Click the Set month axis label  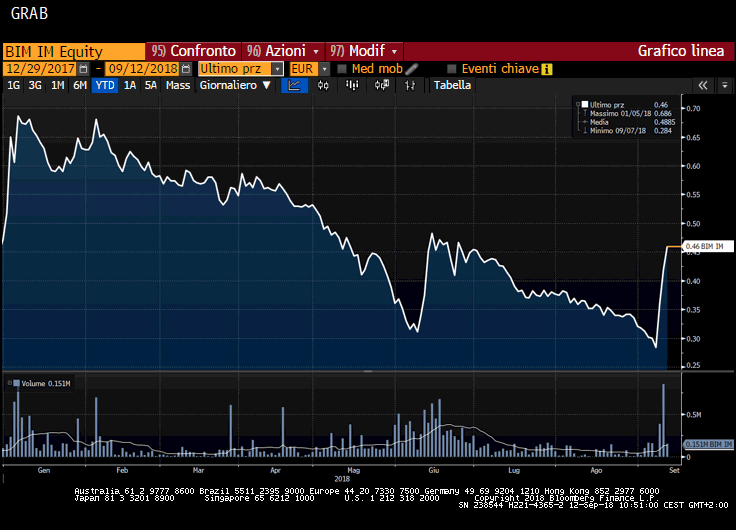674,470
